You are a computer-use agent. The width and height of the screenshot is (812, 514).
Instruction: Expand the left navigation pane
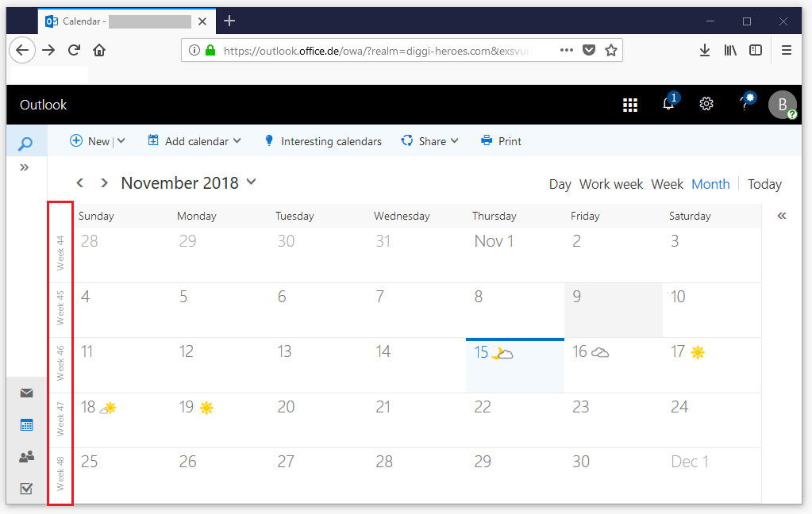[x=25, y=167]
